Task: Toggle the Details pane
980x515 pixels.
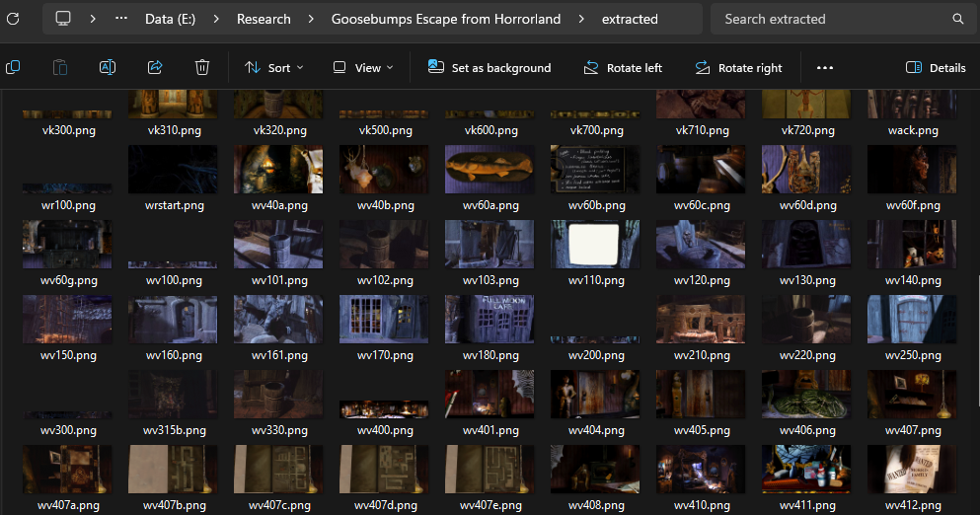Action: 936,67
